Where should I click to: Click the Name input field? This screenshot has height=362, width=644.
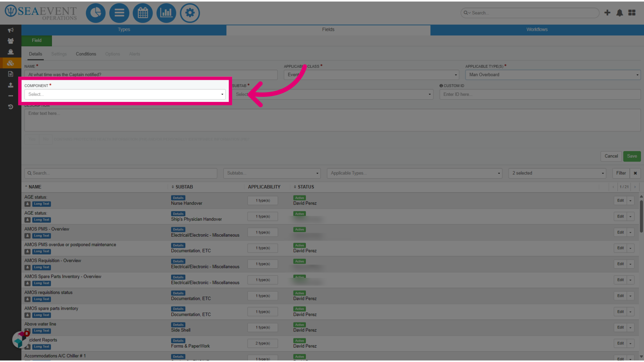(x=151, y=75)
